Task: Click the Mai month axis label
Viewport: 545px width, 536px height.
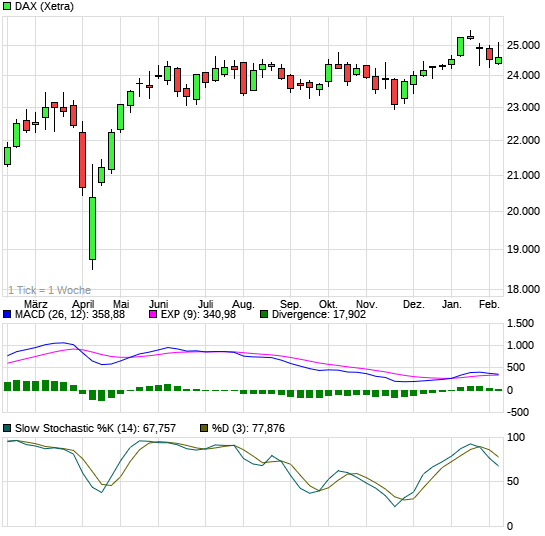Action: [x=121, y=304]
